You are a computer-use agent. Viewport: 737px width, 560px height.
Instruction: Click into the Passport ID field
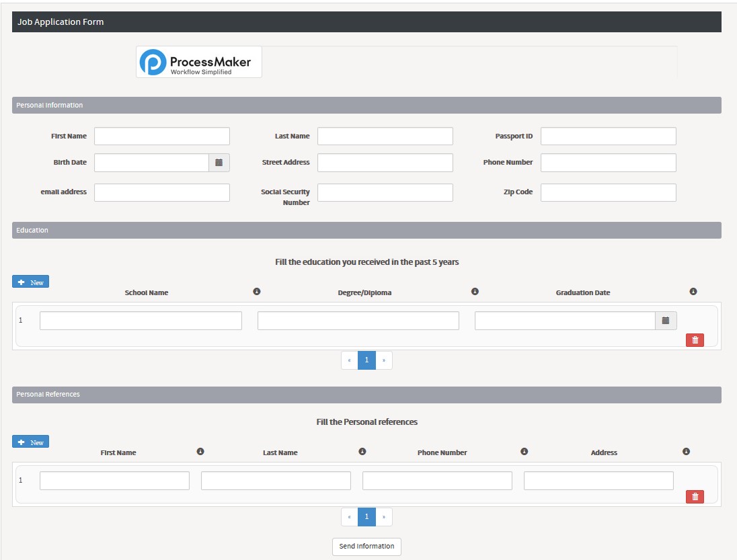[608, 136]
